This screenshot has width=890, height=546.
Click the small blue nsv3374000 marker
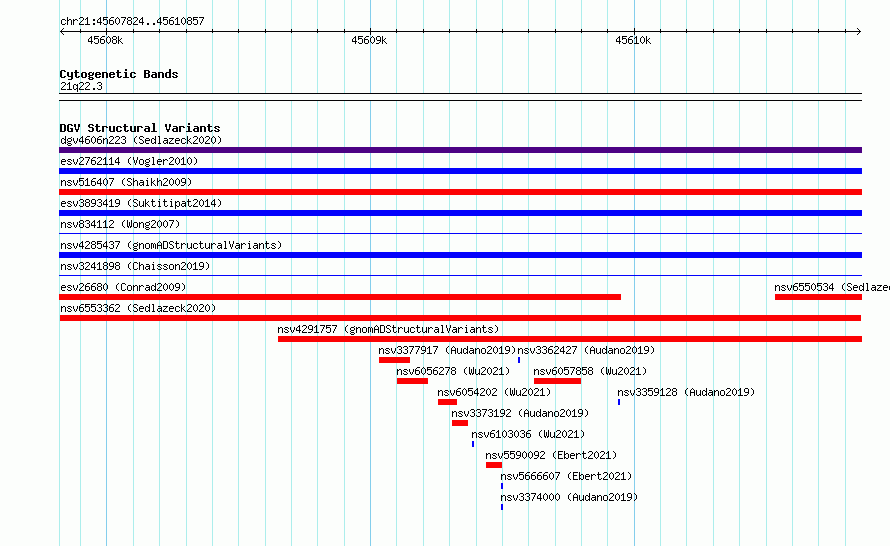pos(502,507)
